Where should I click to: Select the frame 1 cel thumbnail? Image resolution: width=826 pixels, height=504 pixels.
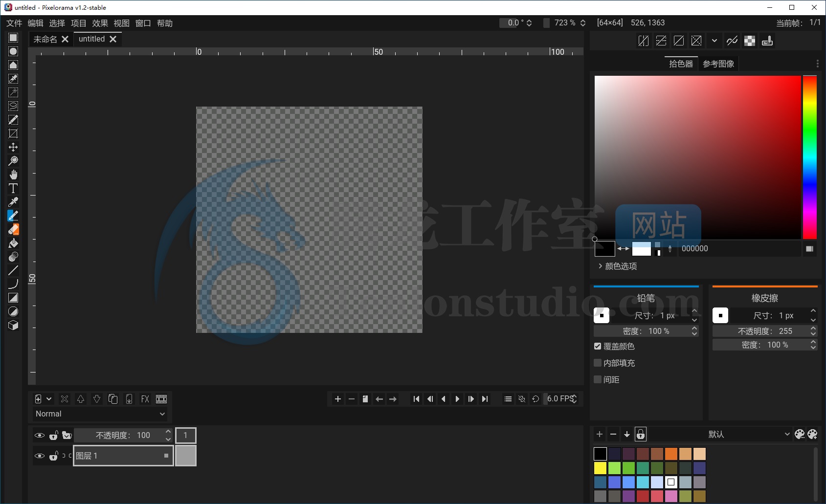click(x=186, y=456)
